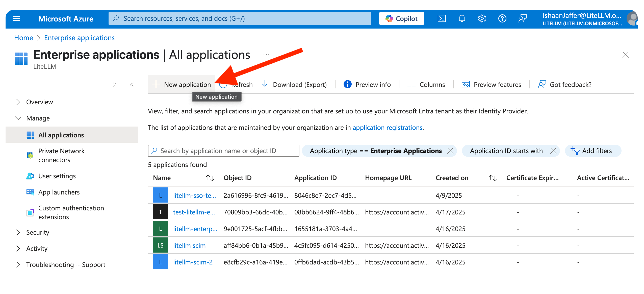Remove the Application type filter
The height and width of the screenshot is (294, 644).
coord(450,151)
